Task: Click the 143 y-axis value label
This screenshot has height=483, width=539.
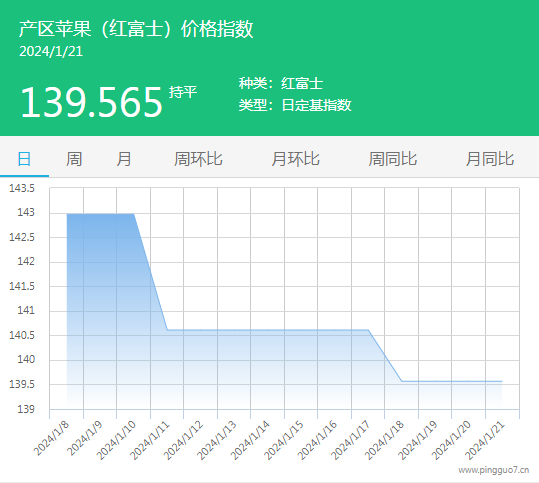Action: tap(26, 212)
